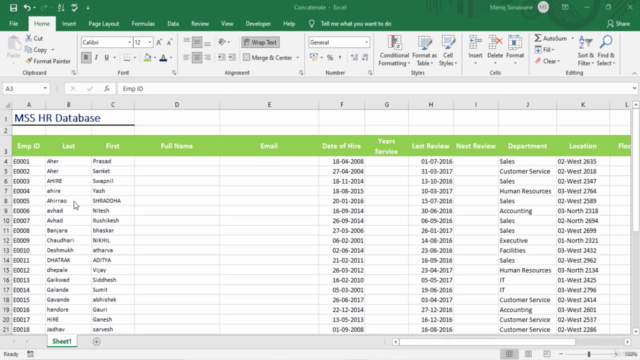The image size is (640, 360).
Task: Click Tell me what you want to do box
Action: [x=356, y=24]
